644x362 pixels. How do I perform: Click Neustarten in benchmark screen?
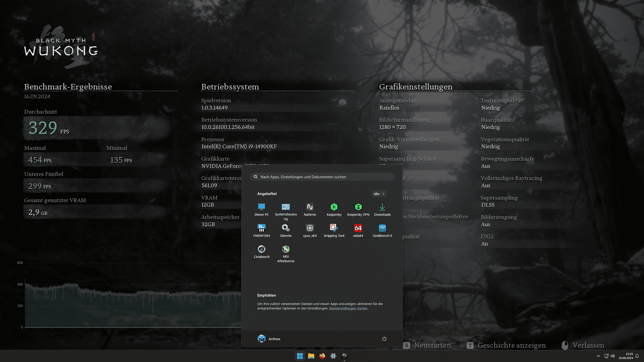pyautogui.click(x=427, y=345)
